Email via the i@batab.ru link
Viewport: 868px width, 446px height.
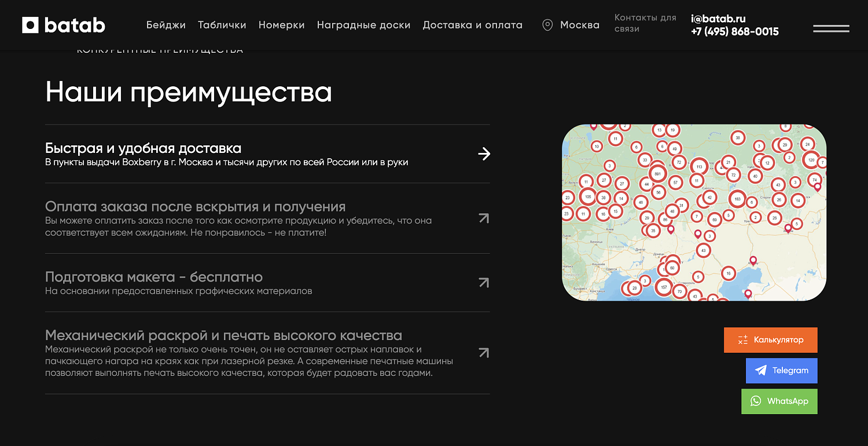[x=718, y=18]
